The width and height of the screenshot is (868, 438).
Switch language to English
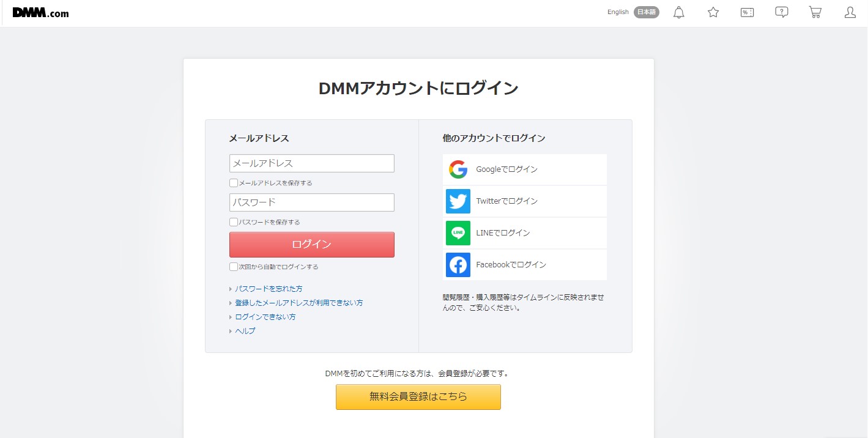[618, 12]
